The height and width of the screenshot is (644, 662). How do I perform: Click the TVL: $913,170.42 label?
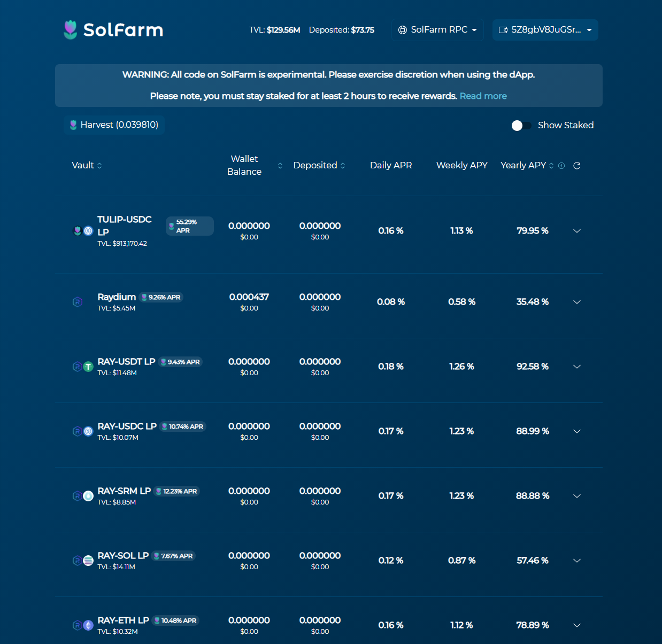click(x=122, y=244)
